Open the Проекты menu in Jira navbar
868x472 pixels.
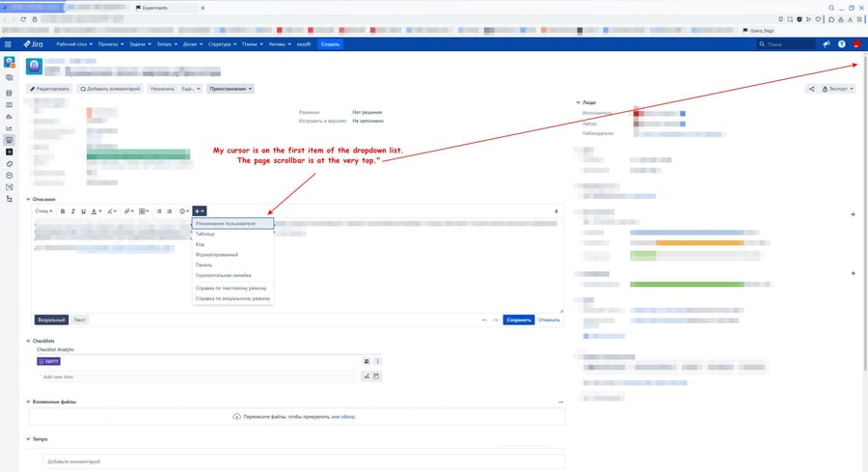[107, 44]
